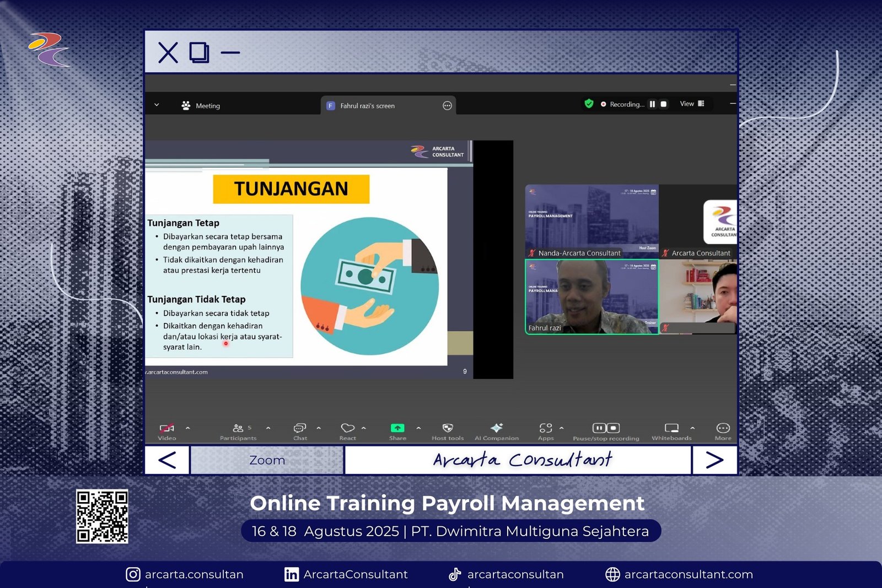This screenshot has width=882, height=588.
Task: Pause the recording in the top bar
Action: [x=652, y=104]
